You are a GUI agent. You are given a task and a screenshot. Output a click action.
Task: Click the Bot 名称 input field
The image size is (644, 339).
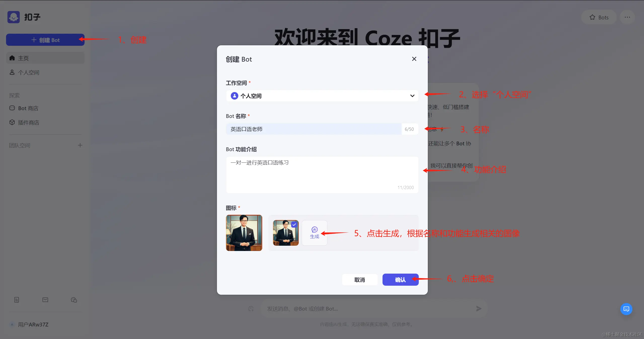pyautogui.click(x=313, y=129)
